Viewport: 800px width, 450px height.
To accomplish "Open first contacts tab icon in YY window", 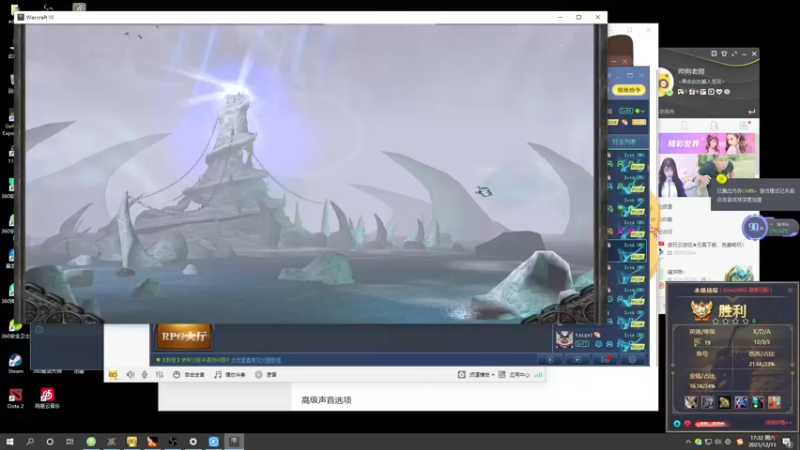I will [684, 125].
